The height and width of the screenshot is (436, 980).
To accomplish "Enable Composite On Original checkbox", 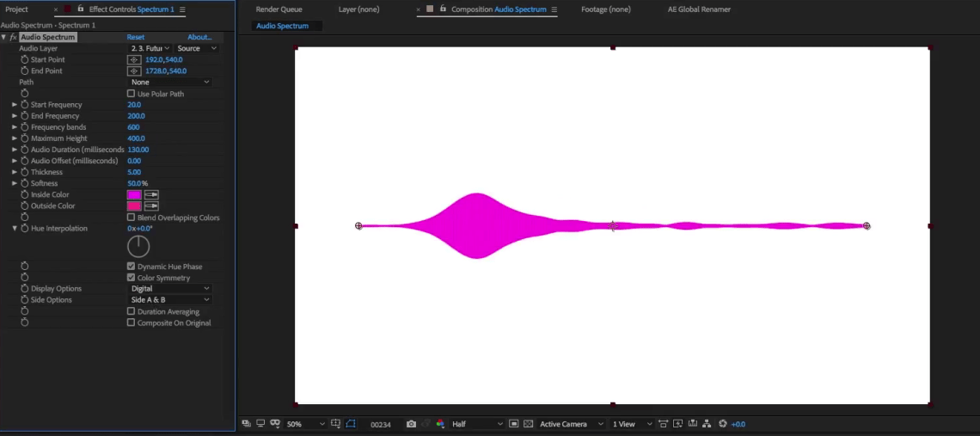I will tap(131, 322).
